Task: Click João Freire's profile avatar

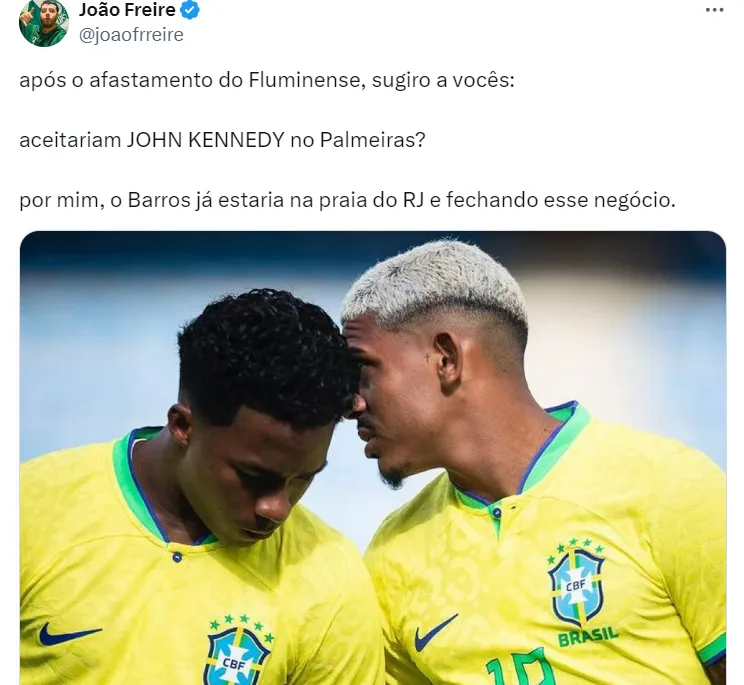Action: coord(44,23)
